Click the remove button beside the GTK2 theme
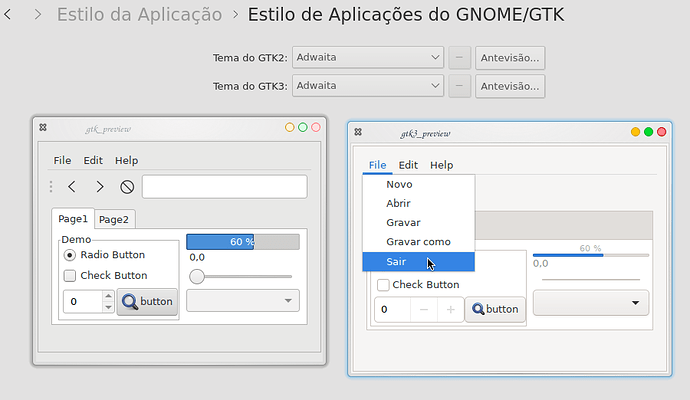This screenshot has height=400, width=690. click(x=459, y=58)
